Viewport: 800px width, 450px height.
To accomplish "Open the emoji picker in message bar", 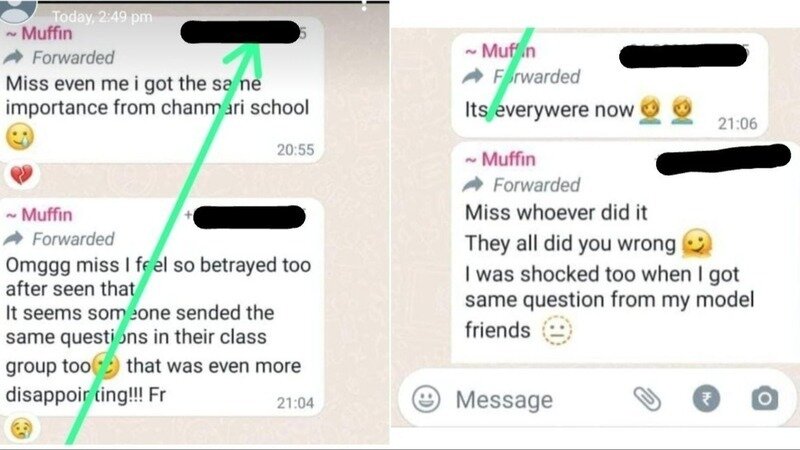I will (426, 398).
